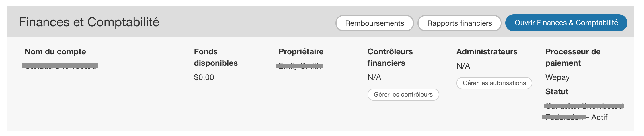
Task: Click the Statut label
Action: point(557,92)
